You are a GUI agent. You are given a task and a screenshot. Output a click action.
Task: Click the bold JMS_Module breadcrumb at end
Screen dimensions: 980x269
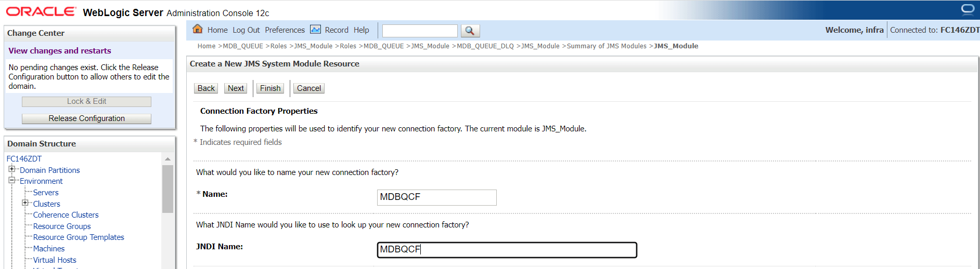coord(676,46)
